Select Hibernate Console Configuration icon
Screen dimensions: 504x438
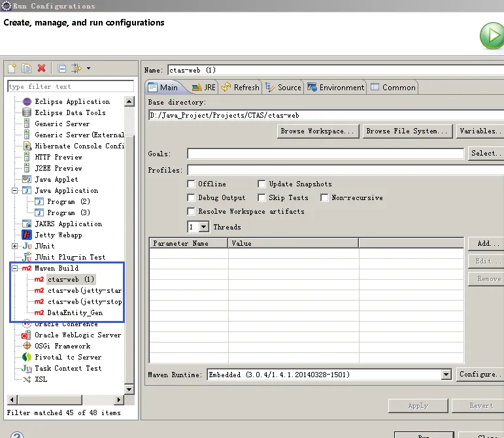tap(27, 146)
